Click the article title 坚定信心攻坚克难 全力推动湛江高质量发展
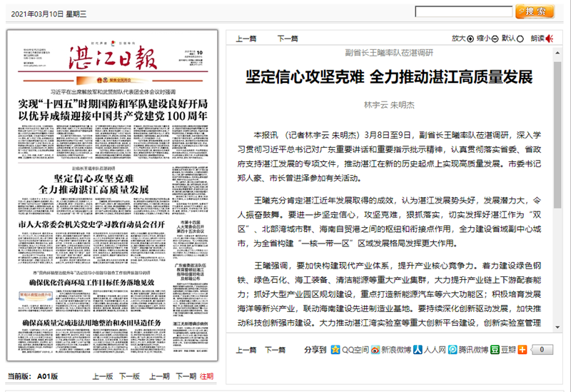 point(389,77)
